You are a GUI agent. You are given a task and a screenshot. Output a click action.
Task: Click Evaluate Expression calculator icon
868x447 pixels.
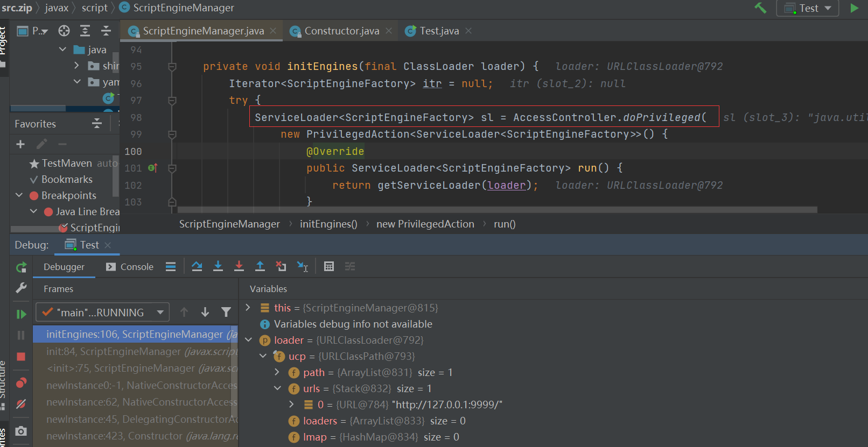(x=329, y=266)
